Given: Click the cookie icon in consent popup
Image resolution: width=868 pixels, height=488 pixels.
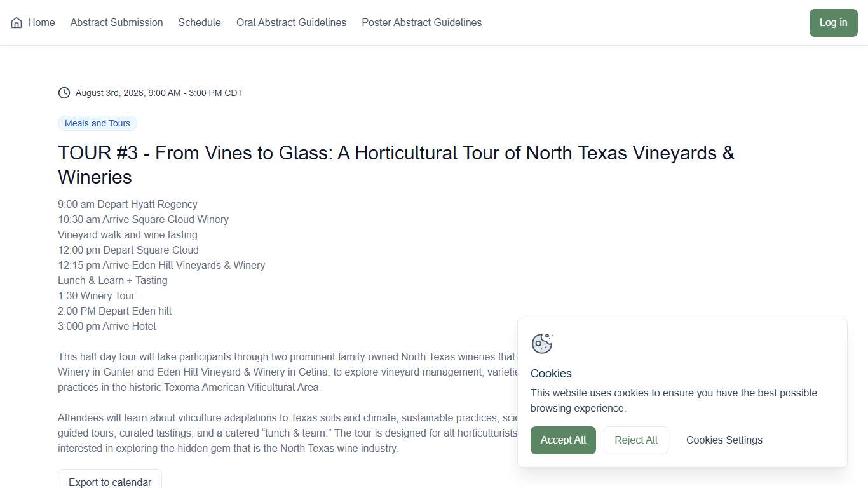Looking at the screenshot, I should tap(542, 343).
